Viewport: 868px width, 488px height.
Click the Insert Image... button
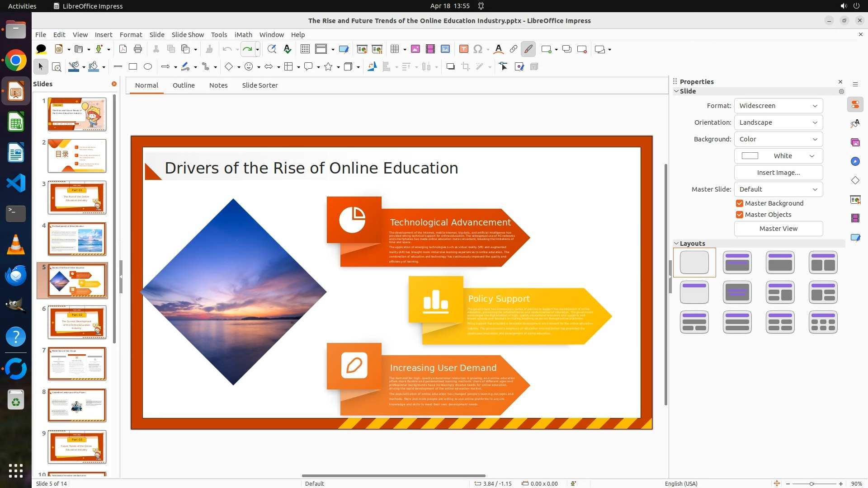tap(778, 173)
